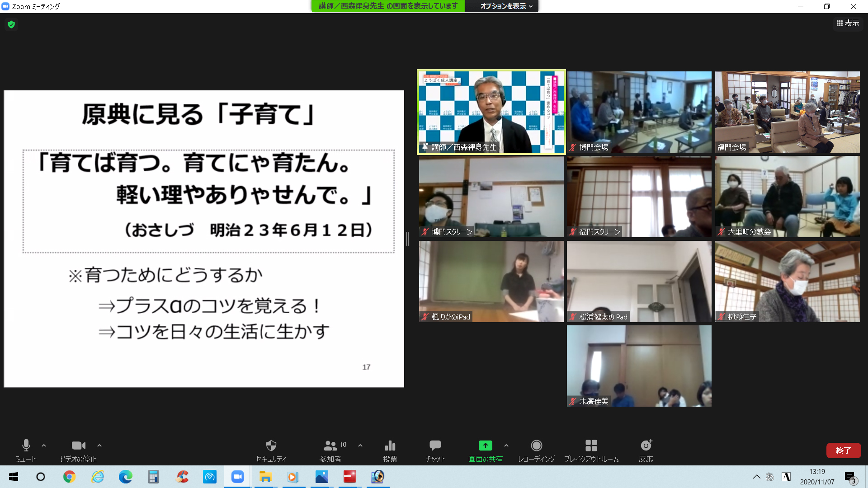Expand video options arrow beside camera
The image size is (868, 488).
coord(99,446)
